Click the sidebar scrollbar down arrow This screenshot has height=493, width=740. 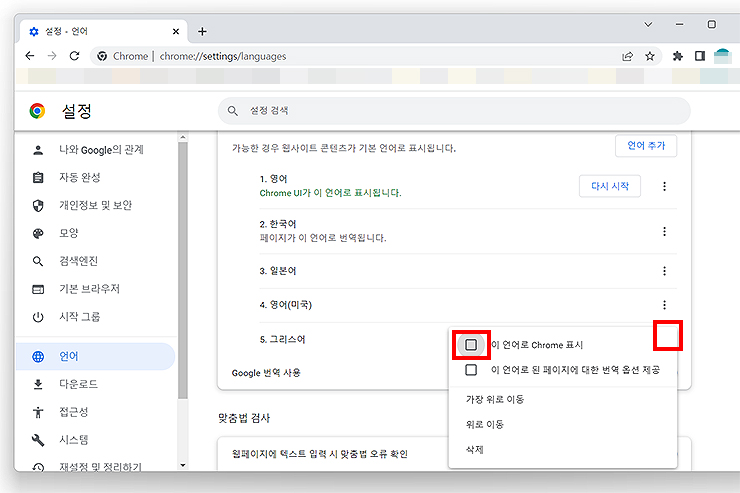[183, 466]
